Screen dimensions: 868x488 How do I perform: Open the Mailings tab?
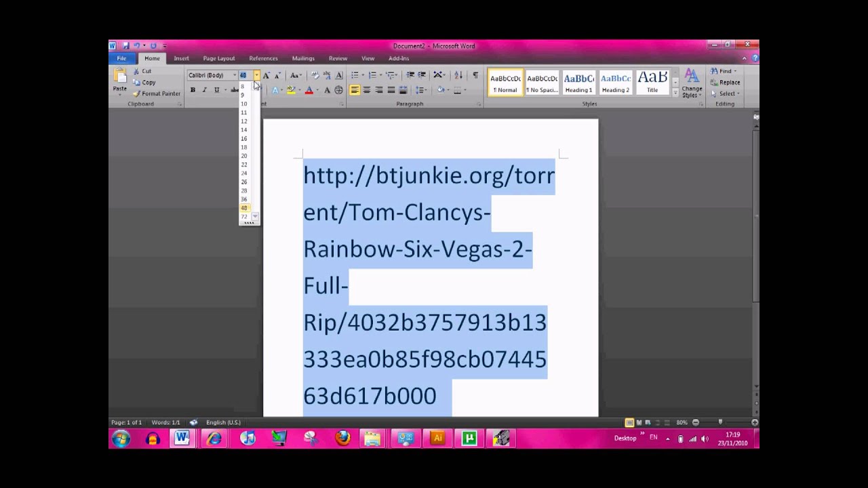coord(303,58)
